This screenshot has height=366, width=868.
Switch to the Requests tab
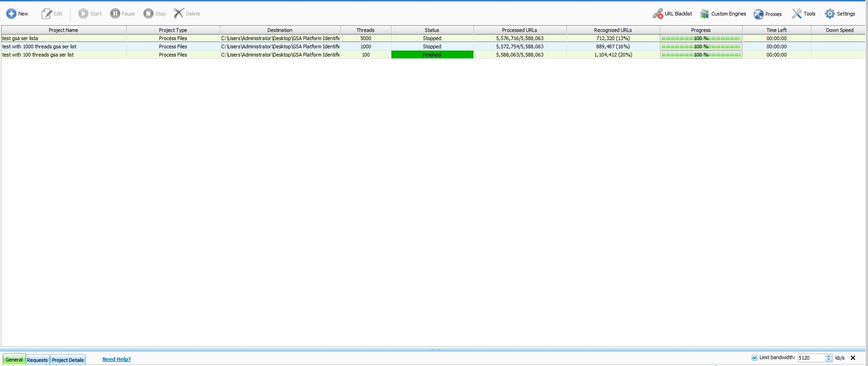click(37, 360)
